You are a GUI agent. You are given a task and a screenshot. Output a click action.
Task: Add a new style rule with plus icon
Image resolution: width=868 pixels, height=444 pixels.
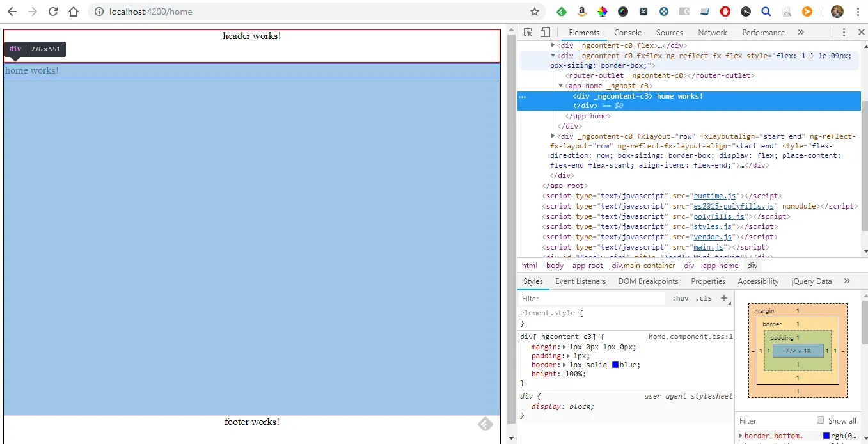pyautogui.click(x=724, y=298)
